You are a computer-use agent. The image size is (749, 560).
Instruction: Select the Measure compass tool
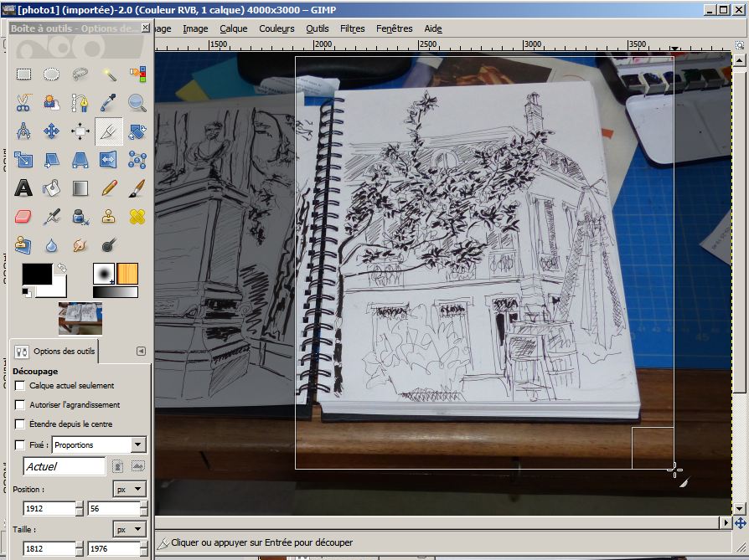(23, 131)
